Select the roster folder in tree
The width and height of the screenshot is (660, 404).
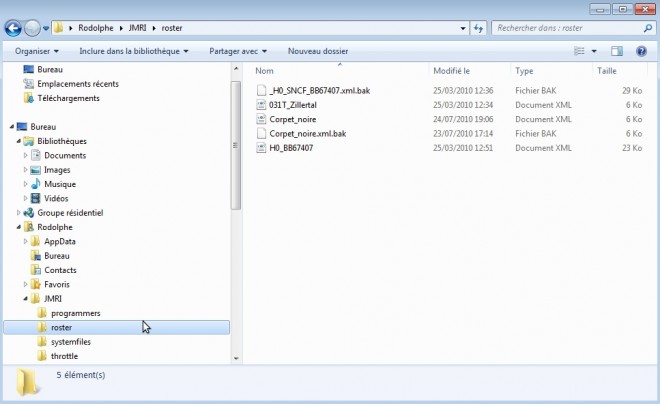click(117, 327)
